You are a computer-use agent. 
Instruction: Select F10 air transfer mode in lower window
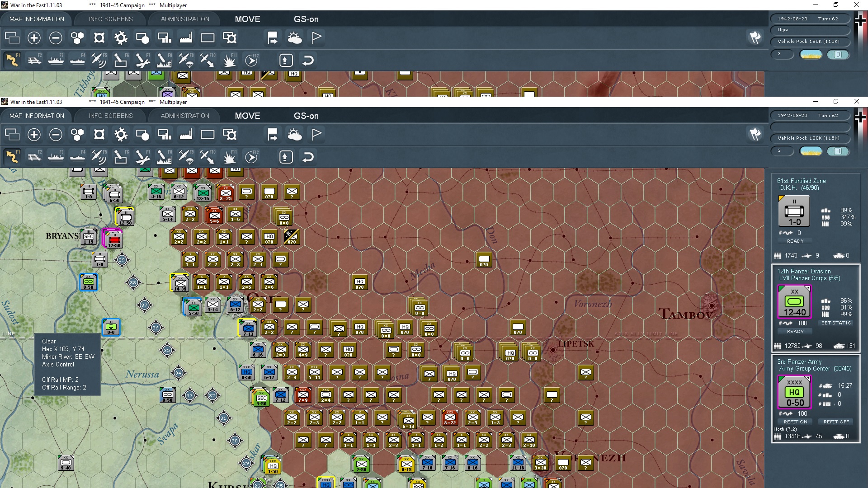(x=208, y=157)
